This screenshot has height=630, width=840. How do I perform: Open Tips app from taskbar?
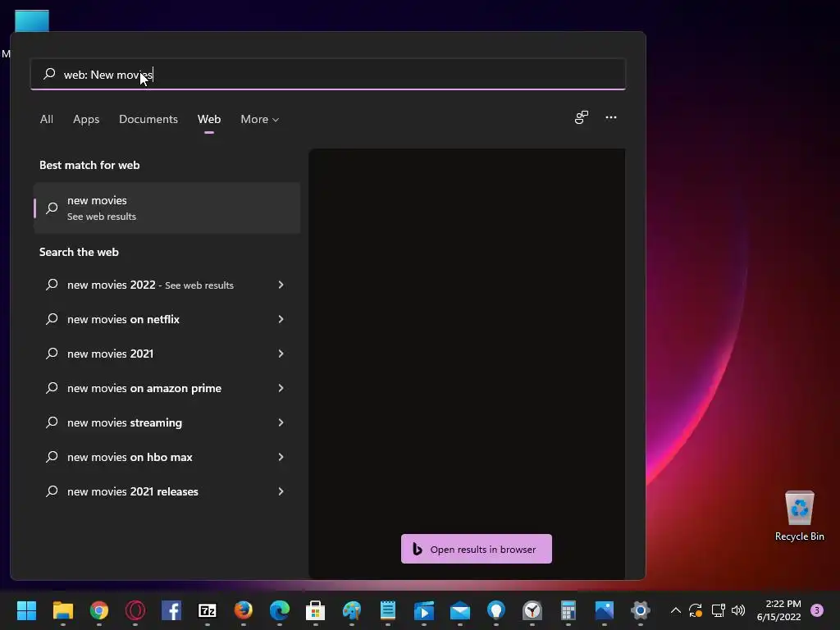click(496, 610)
